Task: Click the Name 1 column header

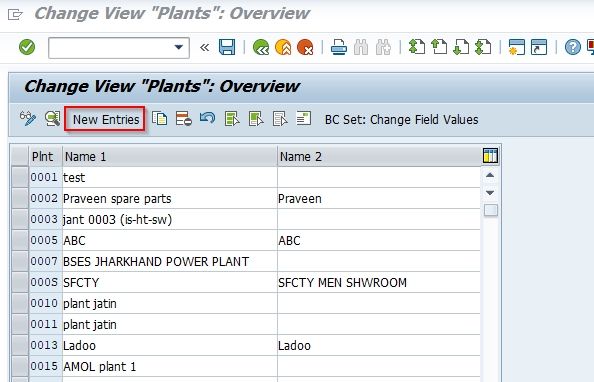Action: pyautogui.click(x=170, y=156)
